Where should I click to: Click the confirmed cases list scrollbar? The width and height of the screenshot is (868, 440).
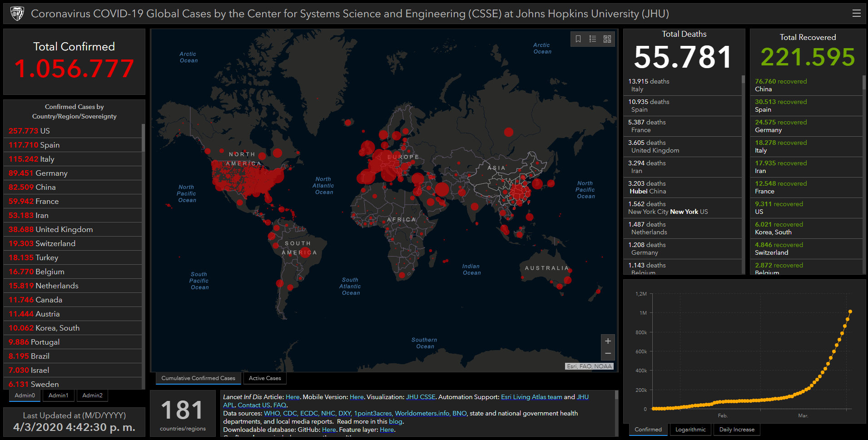pos(143,138)
